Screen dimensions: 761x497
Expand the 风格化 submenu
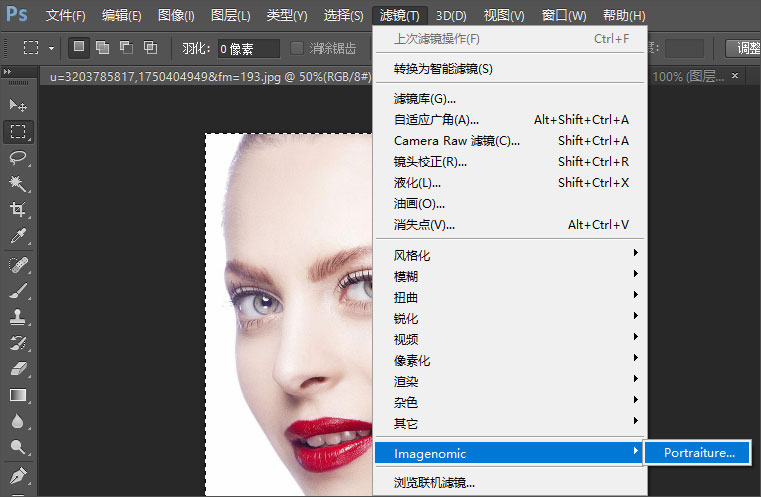510,255
